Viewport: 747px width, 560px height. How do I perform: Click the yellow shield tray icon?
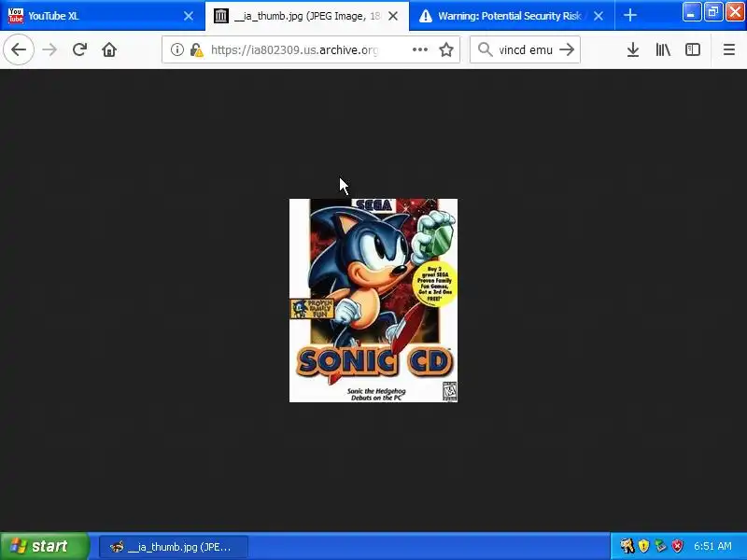point(643,546)
